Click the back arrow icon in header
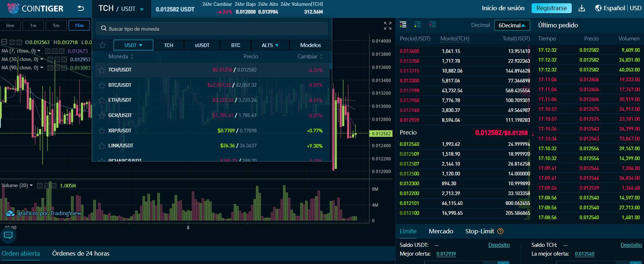Image resolution: width=644 pixels, height=264 pixels. 81,8
